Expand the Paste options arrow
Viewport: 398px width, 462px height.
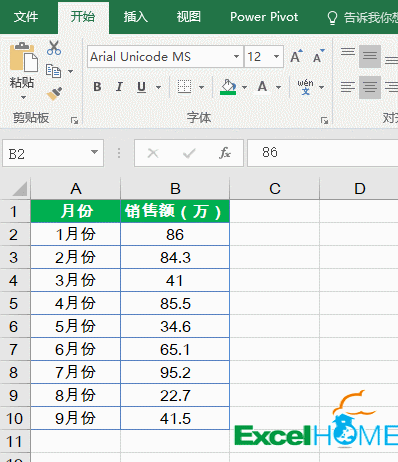point(23,97)
